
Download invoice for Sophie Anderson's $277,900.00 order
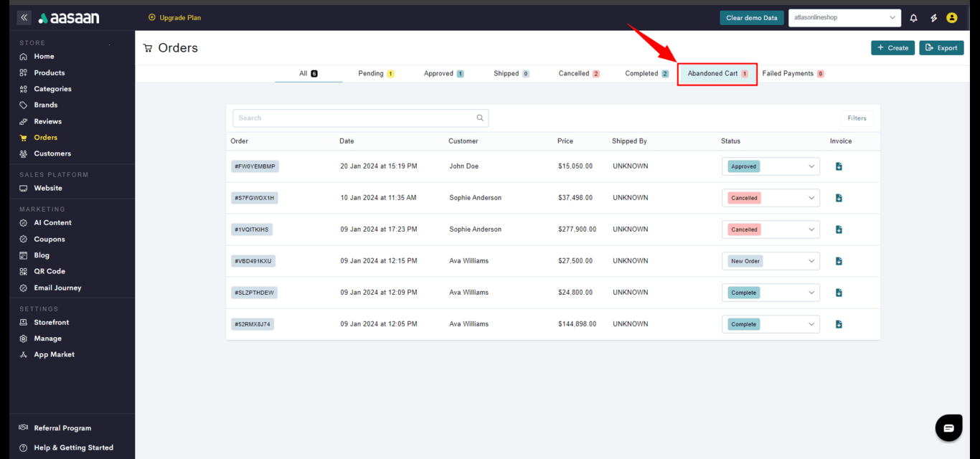839,229
